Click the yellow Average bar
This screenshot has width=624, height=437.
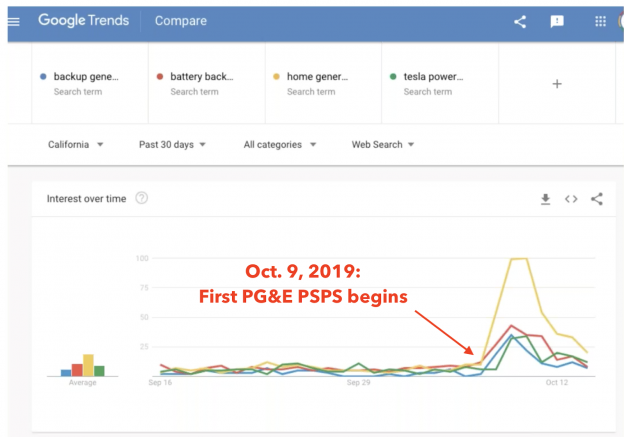tap(88, 365)
